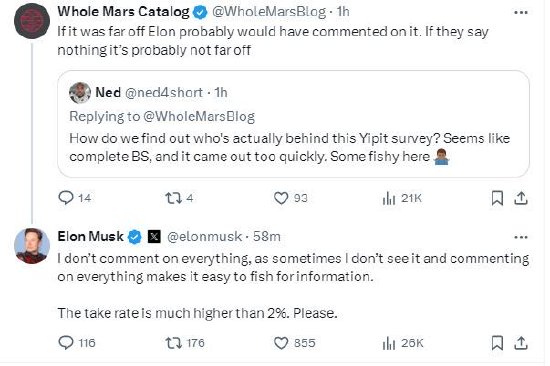The width and height of the screenshot is (550, 366).
Task: Share Elon Musk's post
Action: coord(521,343)
